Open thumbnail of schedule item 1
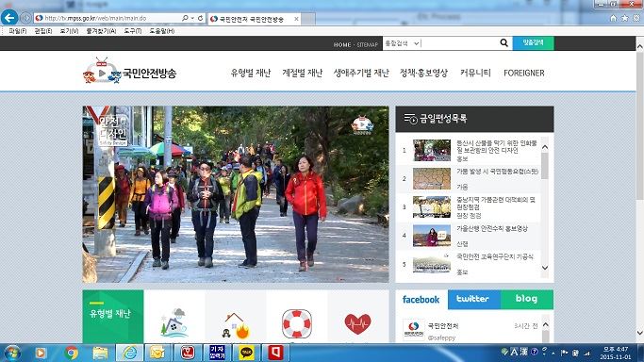644x362 pixels. click(432, 150)
